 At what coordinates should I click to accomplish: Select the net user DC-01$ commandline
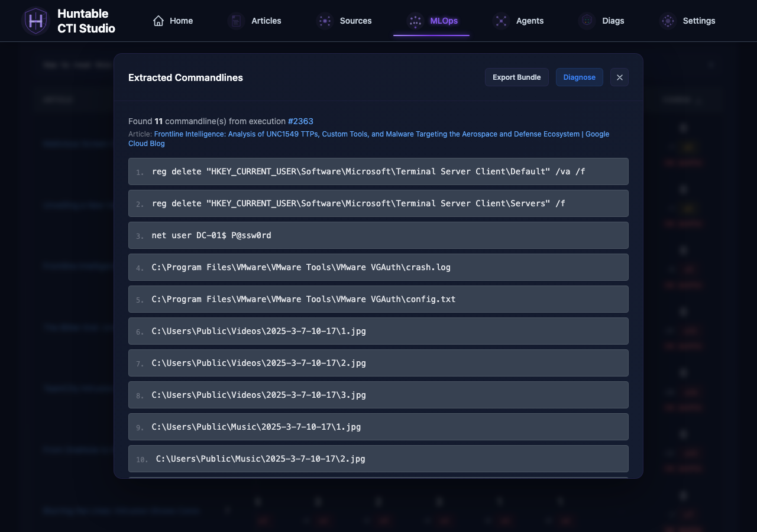(x=378, y=235)
